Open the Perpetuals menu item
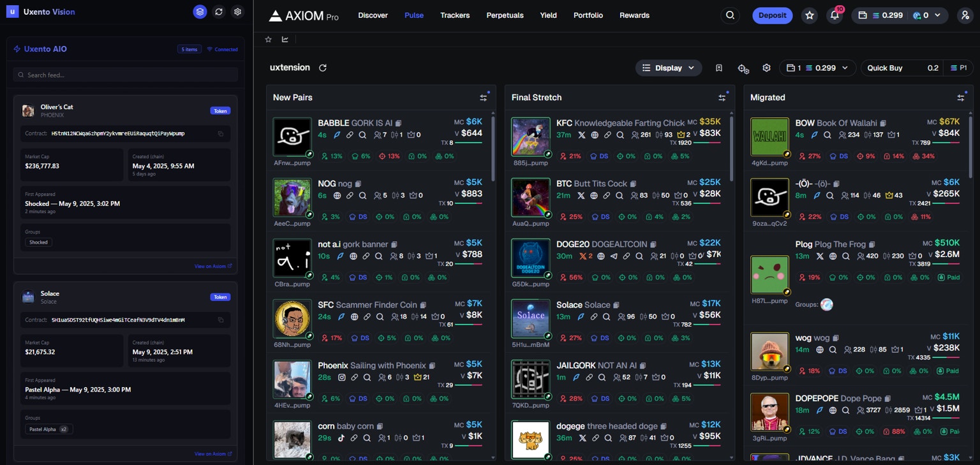 [505, 15]
